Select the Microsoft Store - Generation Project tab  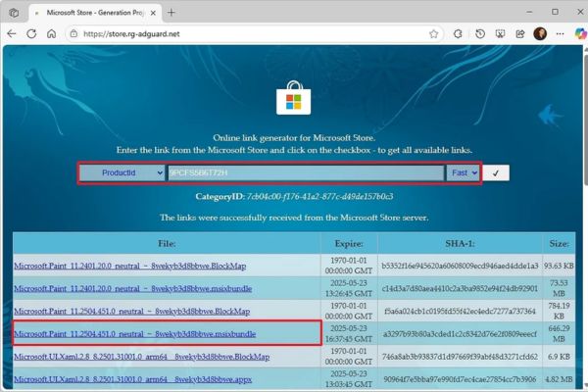click(x=88, y=12)
